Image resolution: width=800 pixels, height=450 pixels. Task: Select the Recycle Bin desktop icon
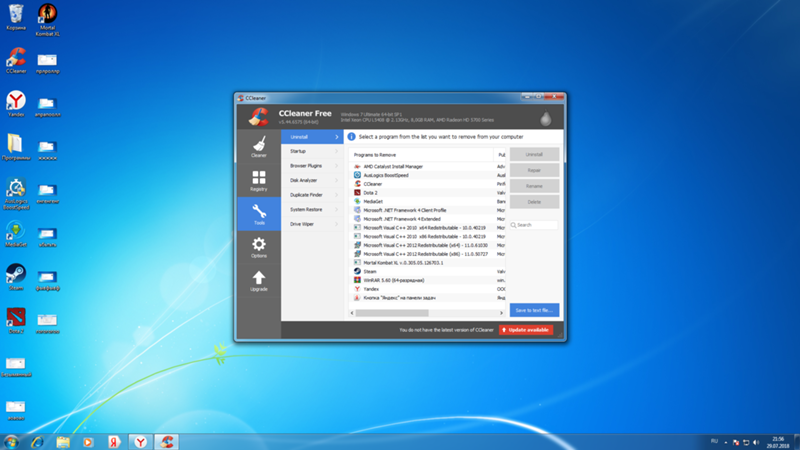click(x=16, y=17)
